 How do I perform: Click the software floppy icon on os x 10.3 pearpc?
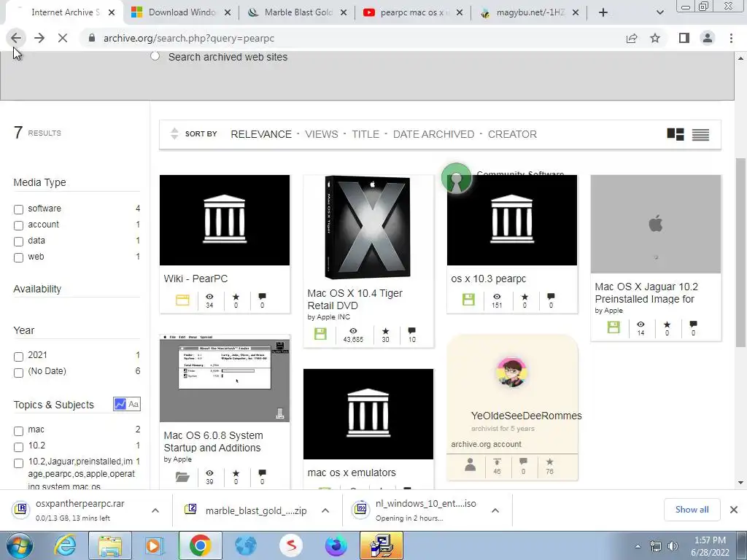(x=468, y=300)
